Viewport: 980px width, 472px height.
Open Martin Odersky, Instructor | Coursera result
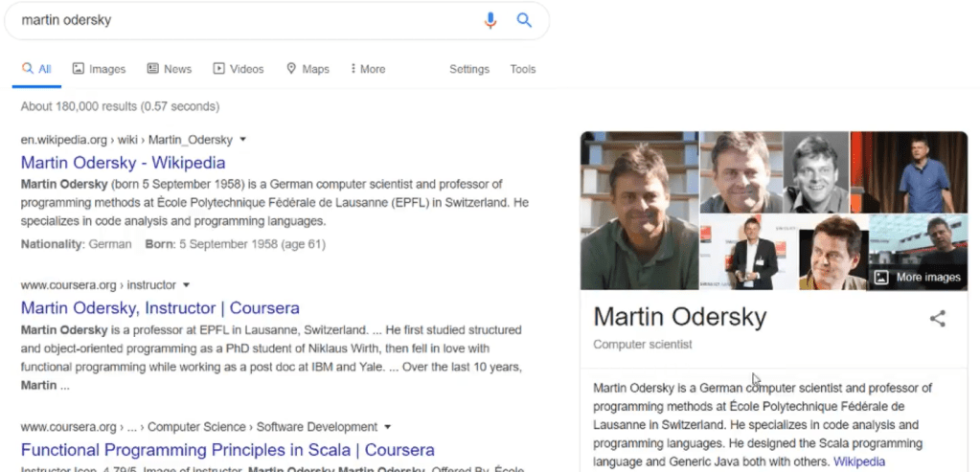pyautogui.click(x=160, y=307)
